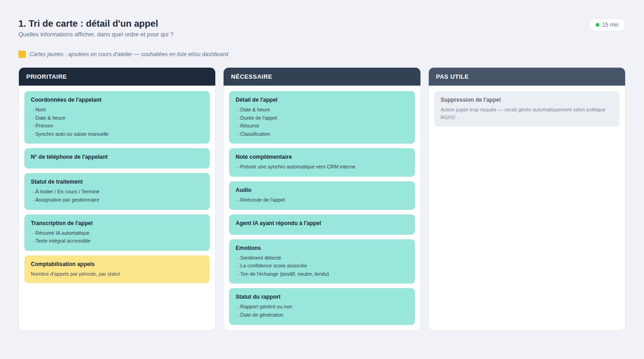Click the Cartes jaunes legend text

pyautogui.click(x=129, y=54)
